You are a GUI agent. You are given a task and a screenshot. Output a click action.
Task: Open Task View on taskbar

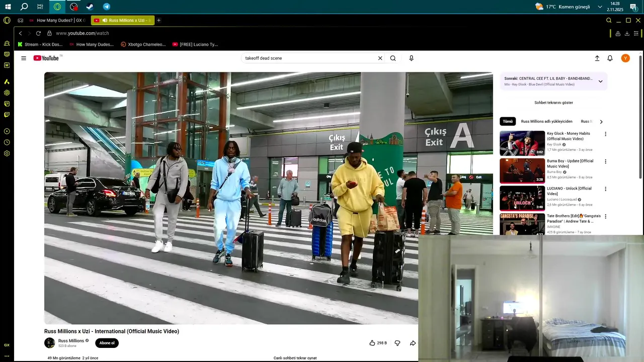pos(40,7)
